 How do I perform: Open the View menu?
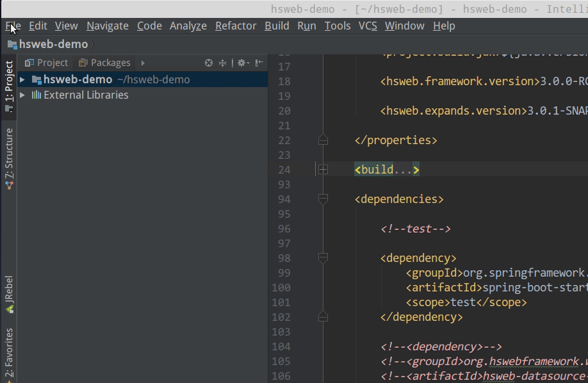coord(67,26)
